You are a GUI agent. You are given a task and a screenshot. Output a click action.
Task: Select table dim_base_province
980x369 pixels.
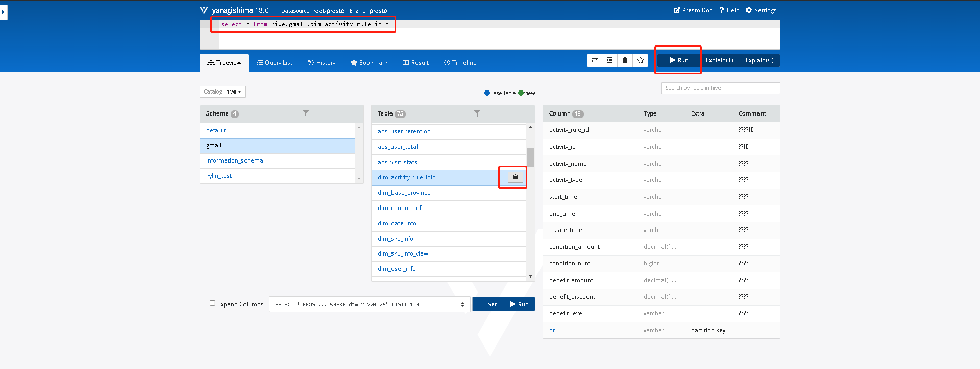click(x=449, y=193)
